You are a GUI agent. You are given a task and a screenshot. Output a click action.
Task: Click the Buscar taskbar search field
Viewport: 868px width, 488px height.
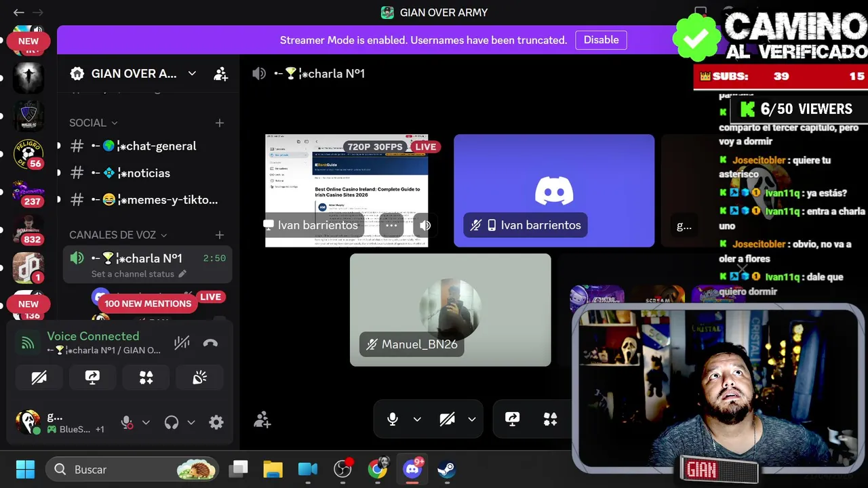point(132,469)
